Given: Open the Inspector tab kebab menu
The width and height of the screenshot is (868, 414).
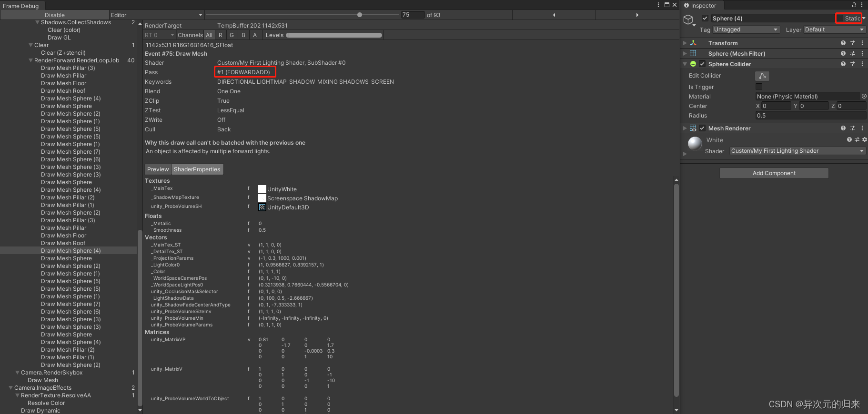Looking at the screenshot, I should tap(862, 5).
